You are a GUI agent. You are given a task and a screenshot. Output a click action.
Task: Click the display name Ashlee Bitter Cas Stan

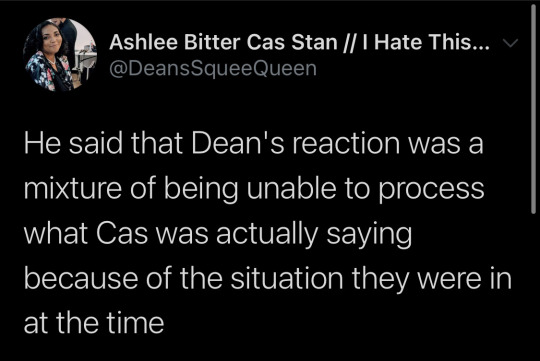[x=223, y=42]
